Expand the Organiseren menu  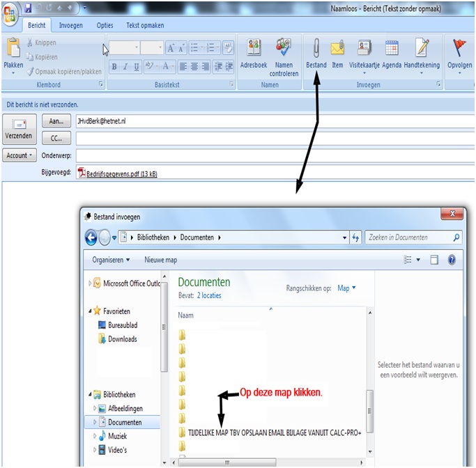click(x=111, y=260)
